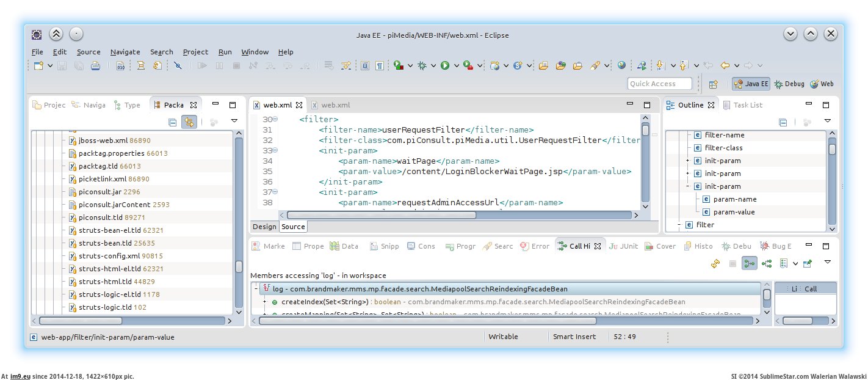This screenshot has height=380, width=868.
Task: Switch to the Design editor tab
Action: coord(264,227)
